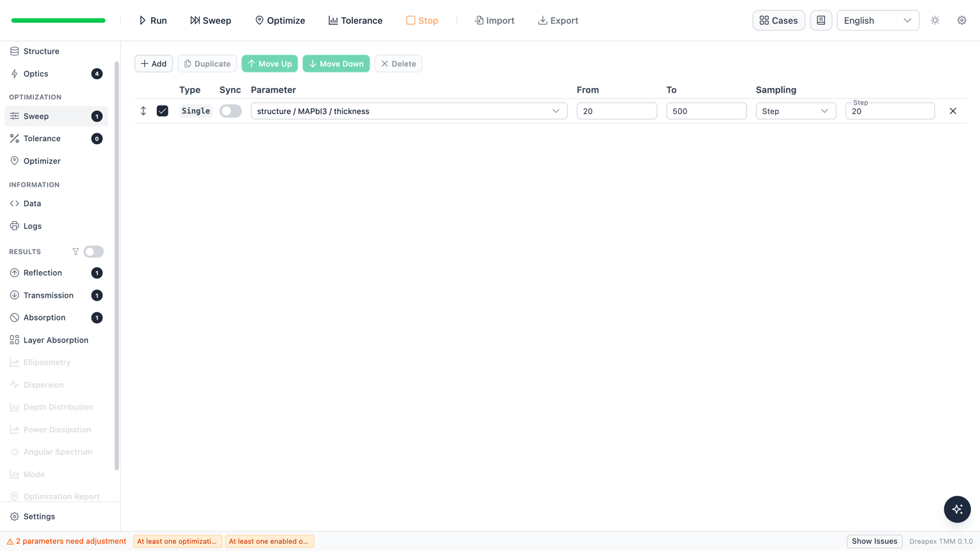This screenshot has width=980, height=551.
Task: Start the simulation with Run
Action: 153,20
